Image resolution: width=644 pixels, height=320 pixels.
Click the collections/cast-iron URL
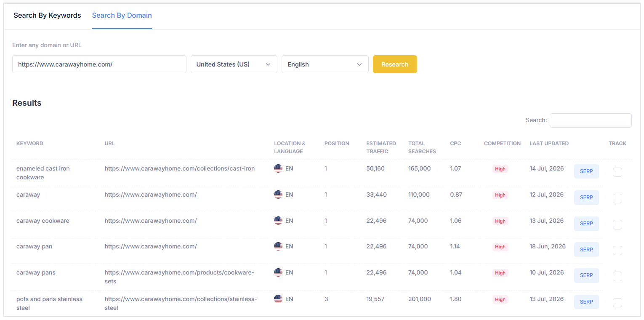point(180,168)
